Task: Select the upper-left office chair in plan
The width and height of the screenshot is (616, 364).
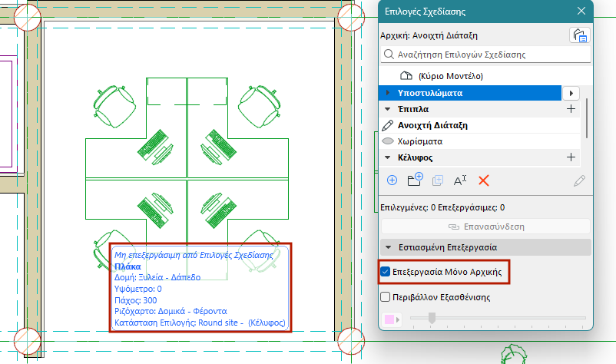Action: coord(114,106)
